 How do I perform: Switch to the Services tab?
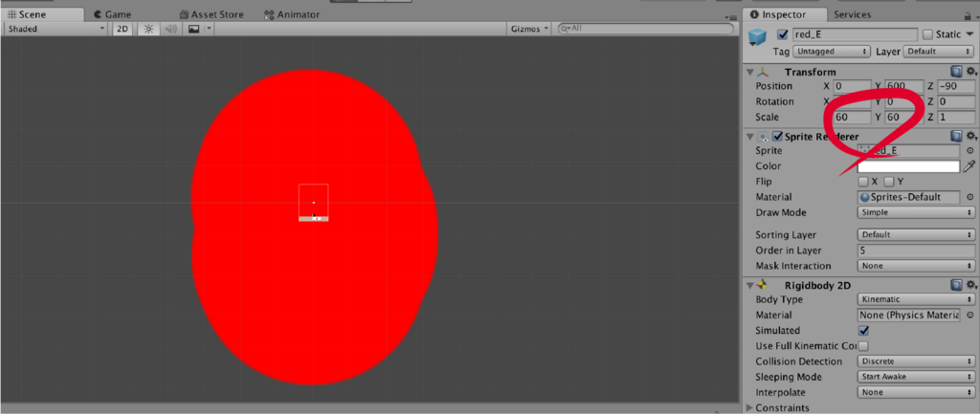852,14
